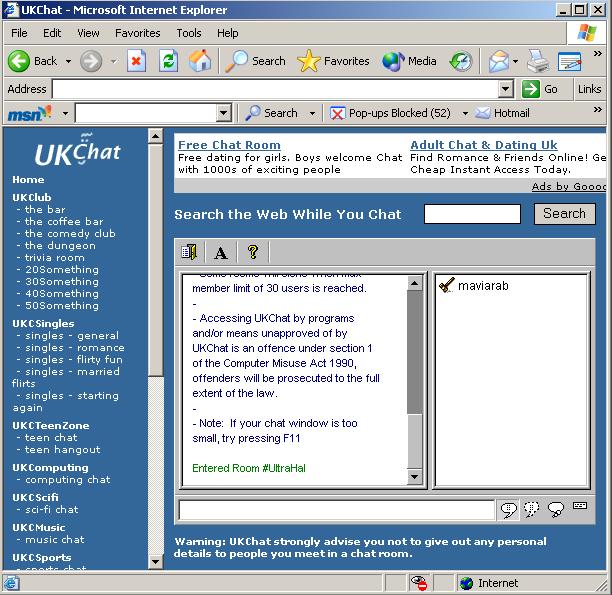Open the Search pane magnifier in IE toolbar
The height and width of the screenshot is (595, 612).
[x=236, y=61]
